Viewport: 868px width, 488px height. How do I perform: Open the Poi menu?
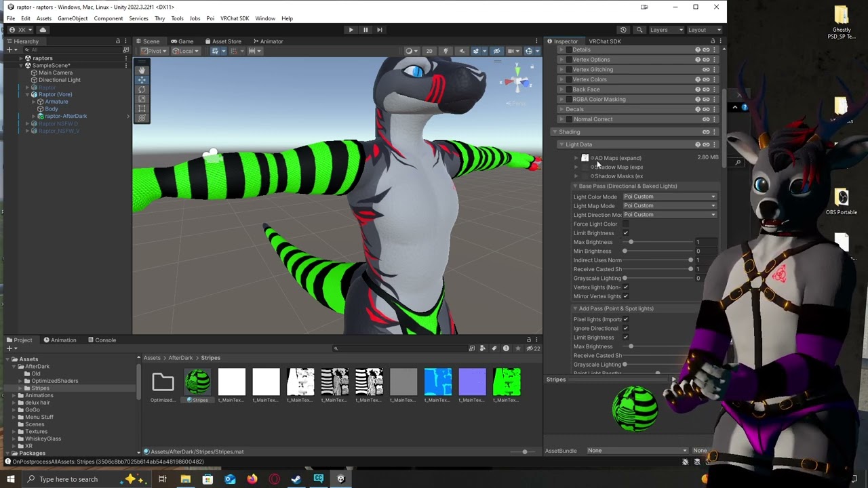click(x=210, y=18)
